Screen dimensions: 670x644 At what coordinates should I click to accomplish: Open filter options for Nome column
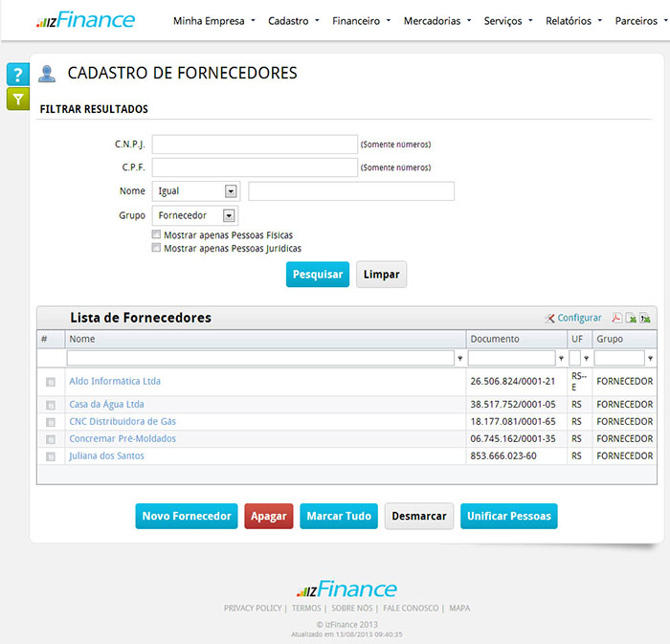(460, 358)
